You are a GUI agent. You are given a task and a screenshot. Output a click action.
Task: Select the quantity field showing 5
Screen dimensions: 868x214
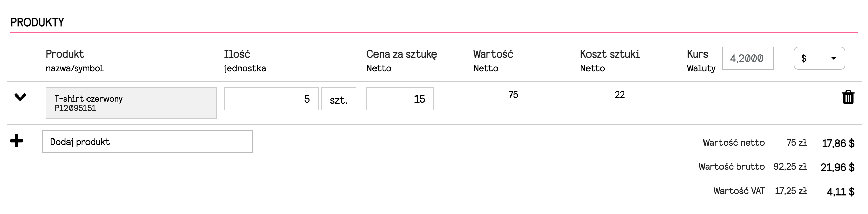pyautogui.click(x=271, y=99)
